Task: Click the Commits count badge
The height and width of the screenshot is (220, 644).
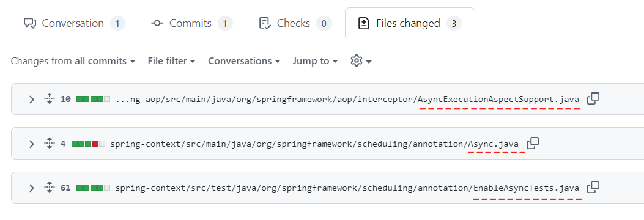Action: [225, 23]
